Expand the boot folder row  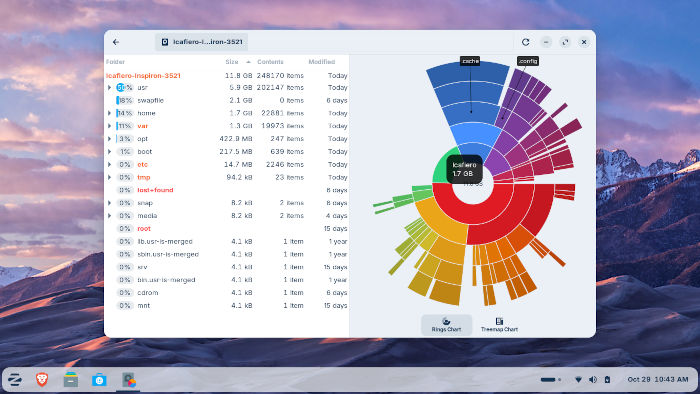[109, 152]
